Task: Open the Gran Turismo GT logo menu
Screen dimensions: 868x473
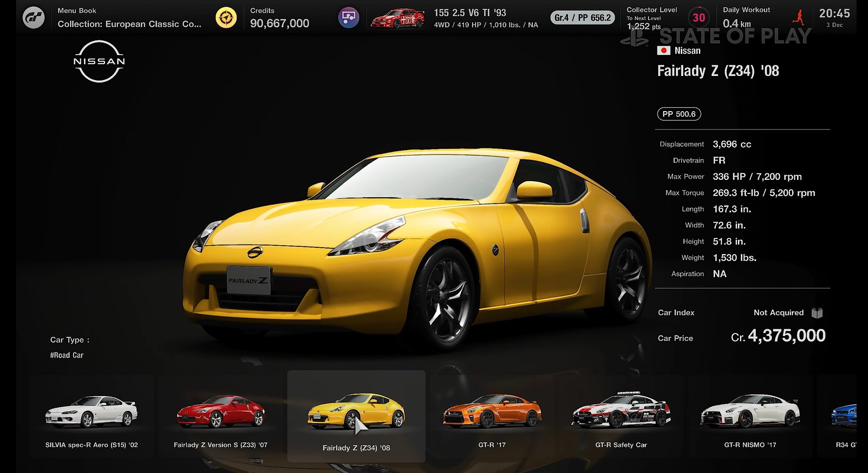Action: (x=33, y=18)
